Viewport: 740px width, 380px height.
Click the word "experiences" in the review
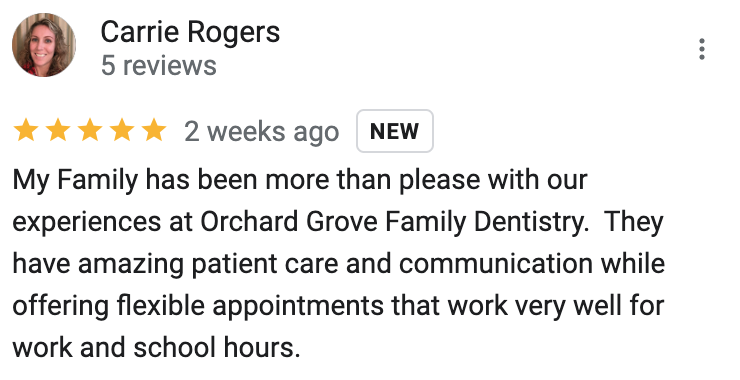[x=86, y=222]
